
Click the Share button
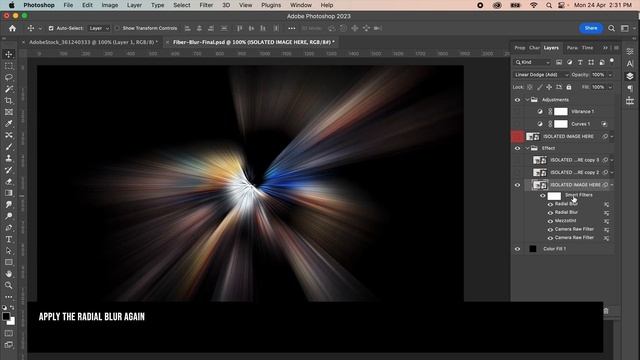(591, 28)
